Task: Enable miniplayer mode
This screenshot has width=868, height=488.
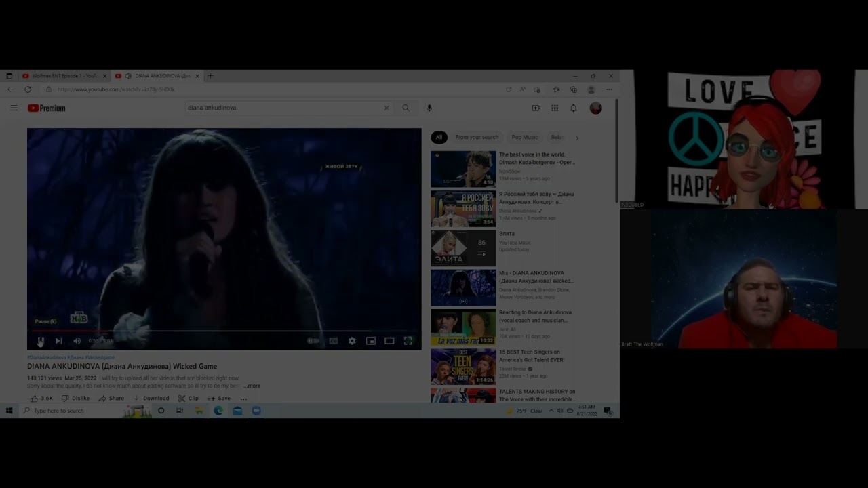Action: 370,341
